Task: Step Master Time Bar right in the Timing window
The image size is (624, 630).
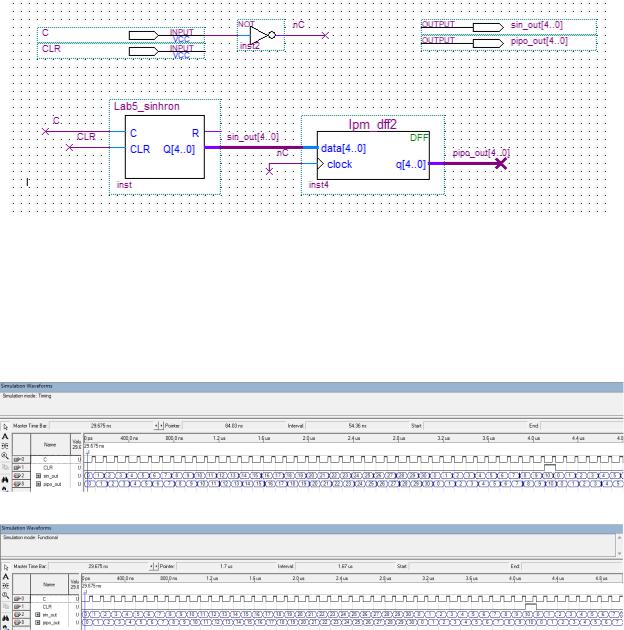Action: click(x=162, y=425)
